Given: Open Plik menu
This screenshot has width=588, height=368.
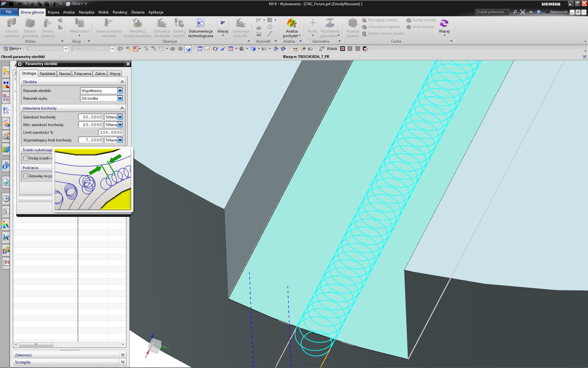Looking at the screenshot, I should 9,12.
